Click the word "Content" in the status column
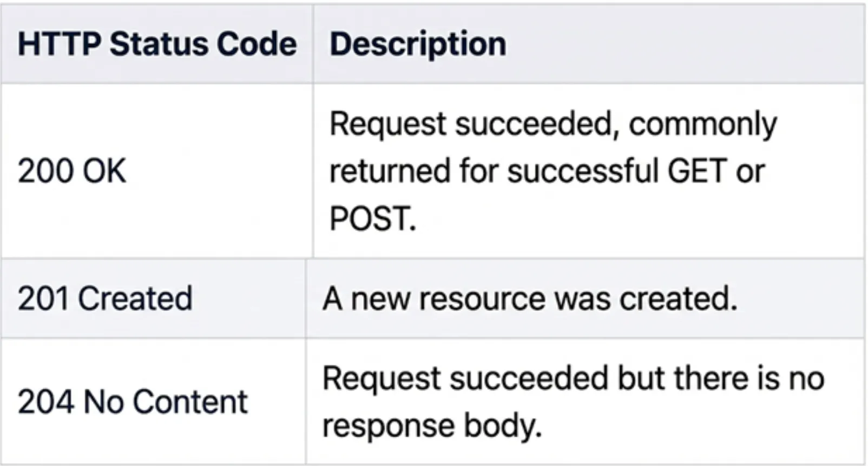Image resolution: width=868 pixels, height=466 pixels. (x=190, y=402)
